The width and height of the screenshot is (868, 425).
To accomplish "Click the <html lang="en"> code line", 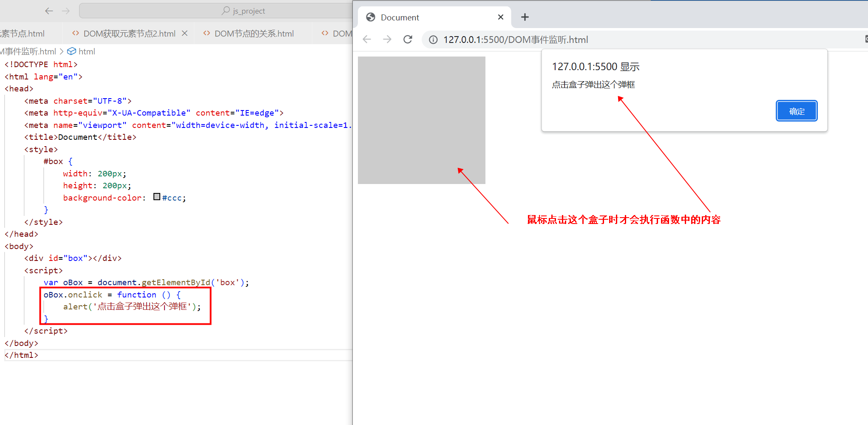I will (43, 76).
